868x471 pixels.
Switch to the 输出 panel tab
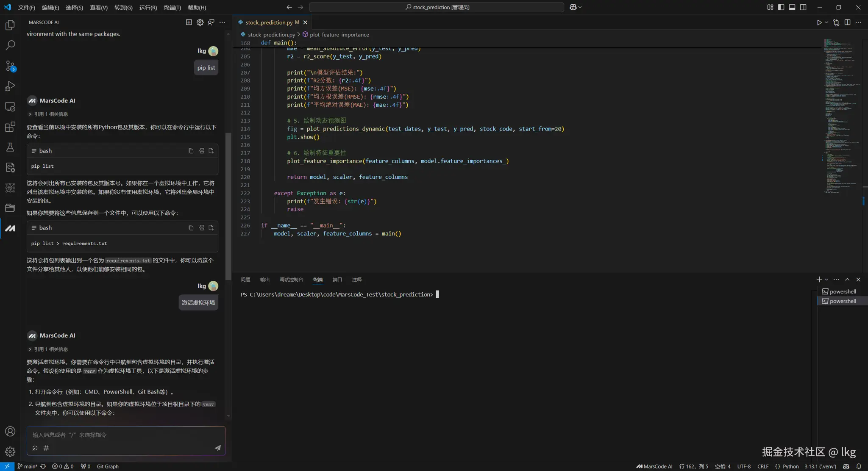[265, 280]
